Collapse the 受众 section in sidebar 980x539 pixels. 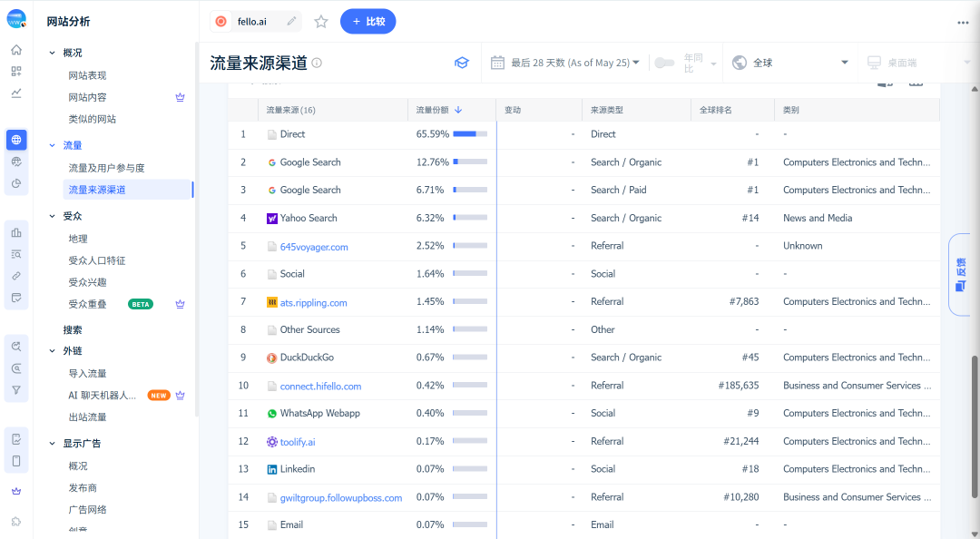[53, 216]
